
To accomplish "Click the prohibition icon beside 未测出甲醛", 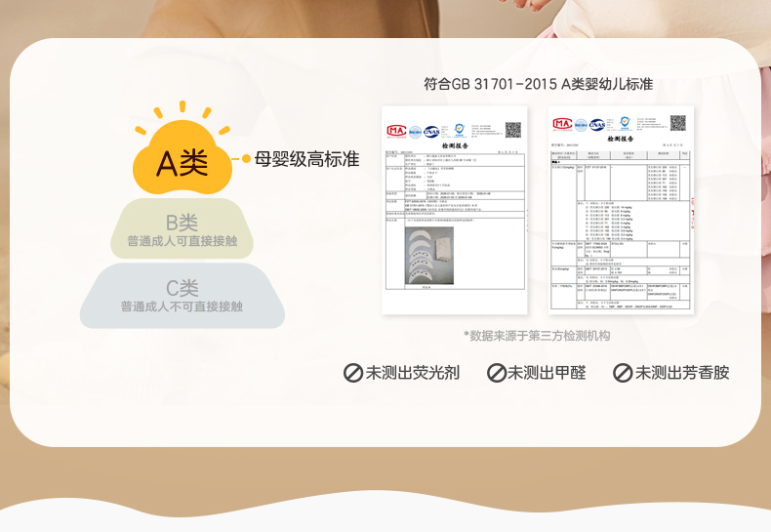I will [x=496, y=372].
